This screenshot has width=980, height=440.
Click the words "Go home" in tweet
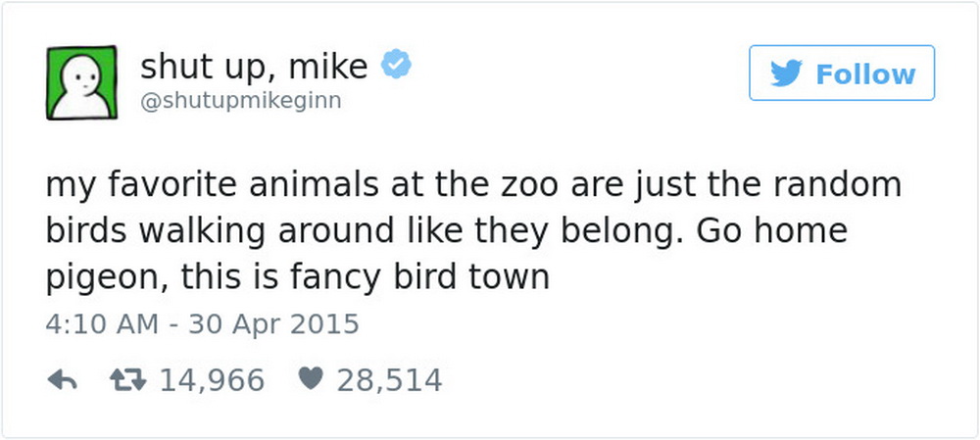[771, 230]
